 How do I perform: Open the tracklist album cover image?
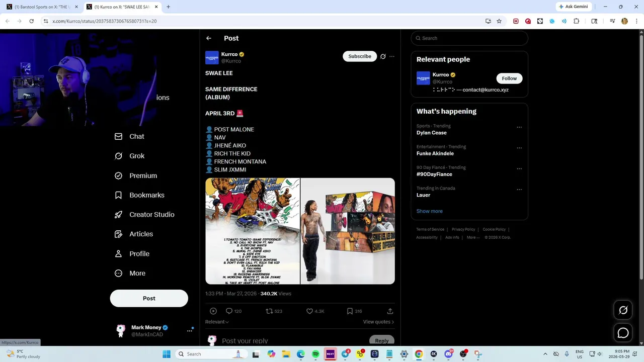(253, 231)
